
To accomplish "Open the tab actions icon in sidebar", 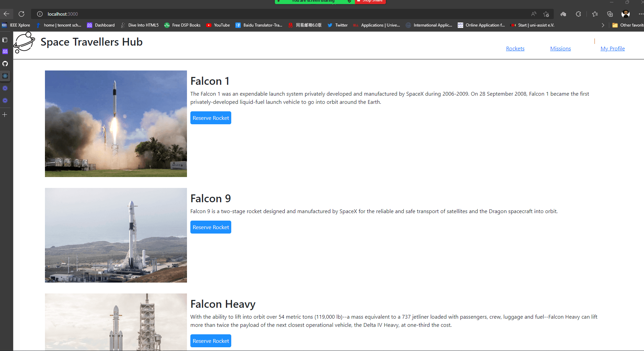I will point(5,40).
